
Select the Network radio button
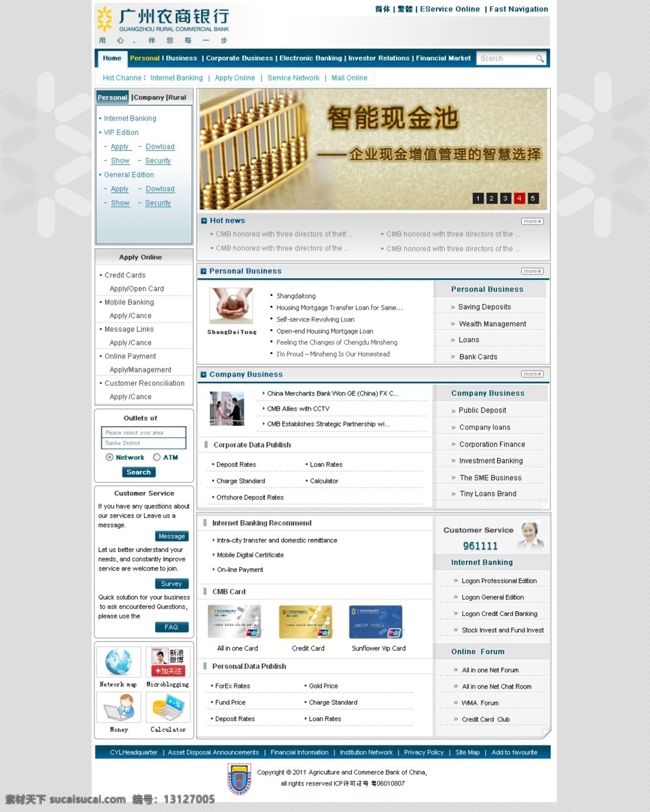coord(109,457)
